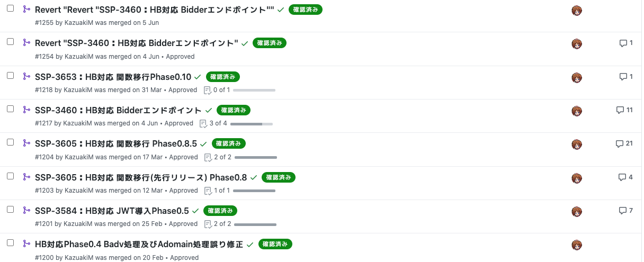Click check status icon on HB対応Phase0.4 PR
The width and height of the screenshot is (644, 262).
pos(250,245)
